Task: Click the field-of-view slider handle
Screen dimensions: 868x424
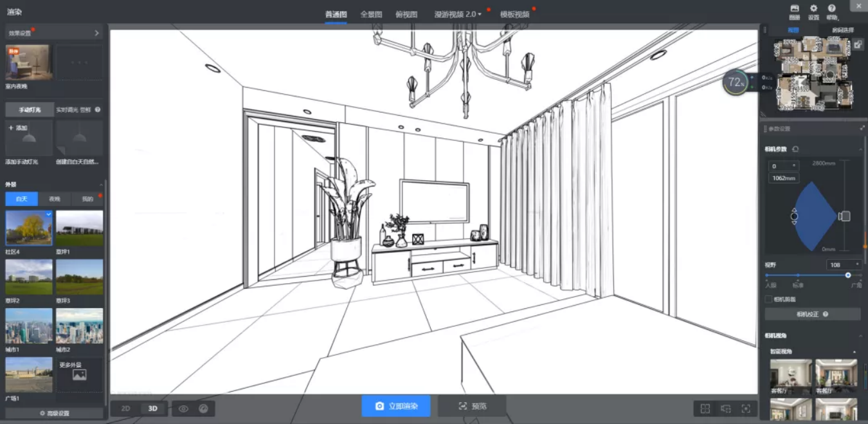Action: point(848,275)
